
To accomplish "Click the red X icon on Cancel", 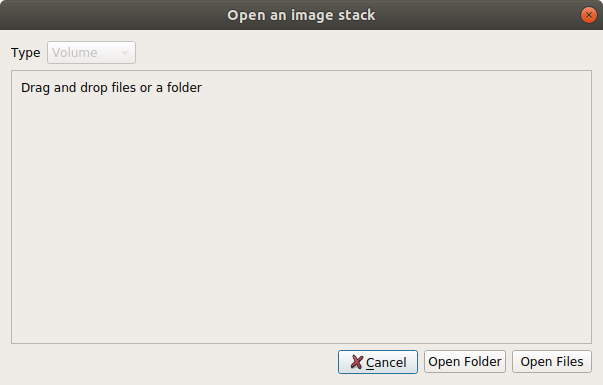I will 356,362.
